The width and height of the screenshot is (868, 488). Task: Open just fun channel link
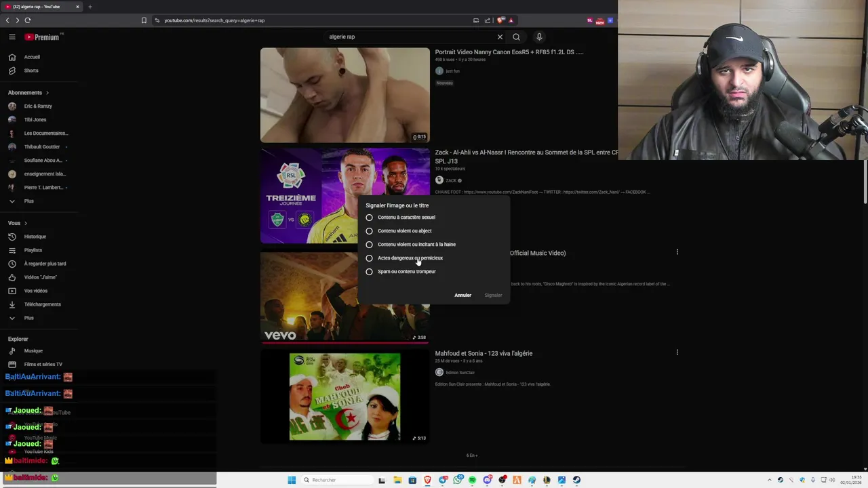452,71
